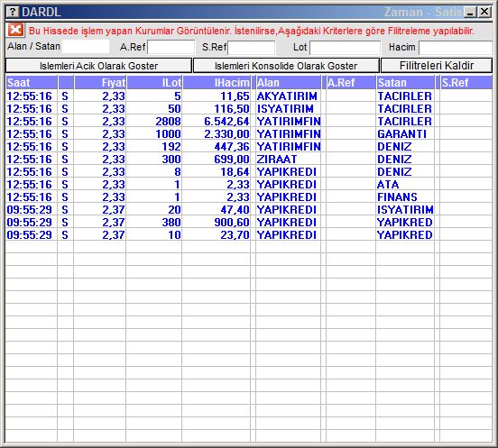Close the DARDL window
This screenshot has width=498, height=448.
click(x=484, y=12)
